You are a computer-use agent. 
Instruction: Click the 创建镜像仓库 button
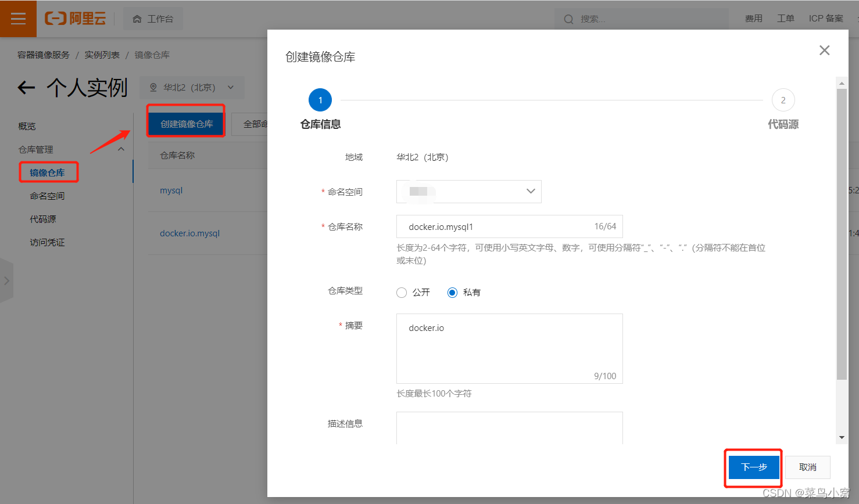[x=187, y=124]
